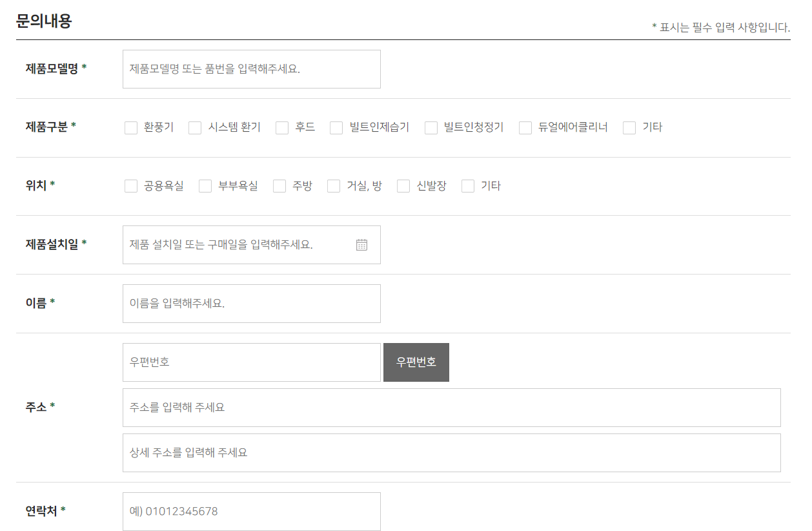Check the 거실, 방 location checkbox
Viewport: 812px width, 531px height.
333,185
